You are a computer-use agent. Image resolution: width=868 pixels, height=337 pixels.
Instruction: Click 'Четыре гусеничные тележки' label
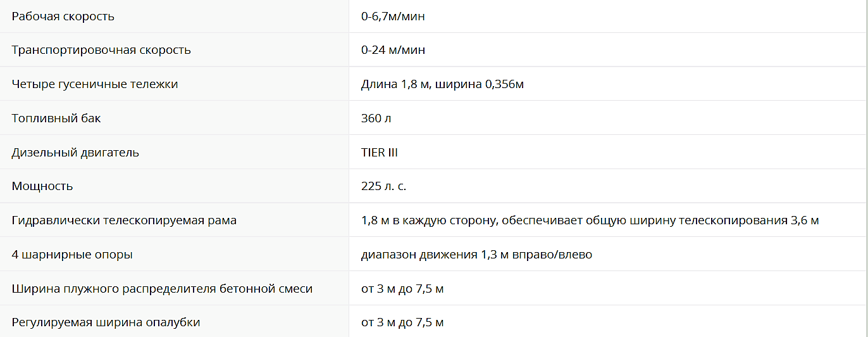[x=95, y=84]
